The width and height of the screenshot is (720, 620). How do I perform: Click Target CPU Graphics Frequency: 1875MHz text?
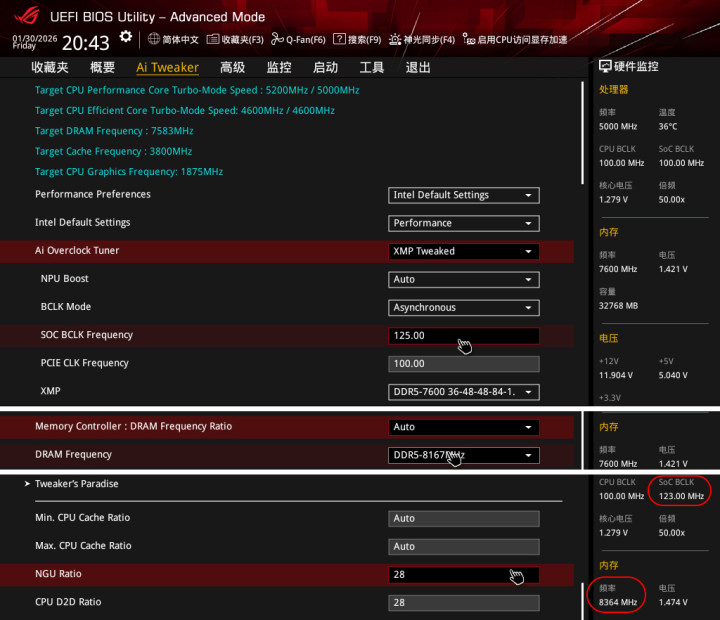coord(129,171)
